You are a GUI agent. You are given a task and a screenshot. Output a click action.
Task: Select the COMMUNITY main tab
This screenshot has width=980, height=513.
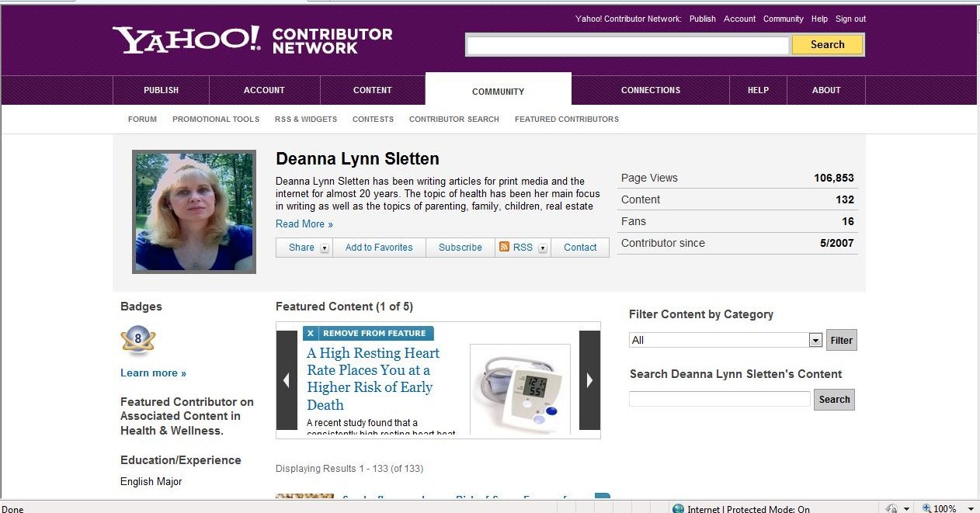(x=499, y=91)
